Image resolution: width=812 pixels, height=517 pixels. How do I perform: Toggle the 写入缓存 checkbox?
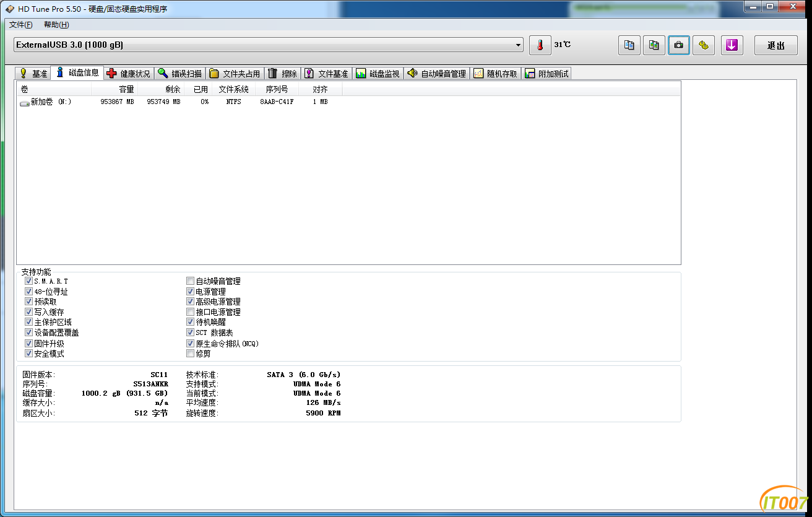28,312
